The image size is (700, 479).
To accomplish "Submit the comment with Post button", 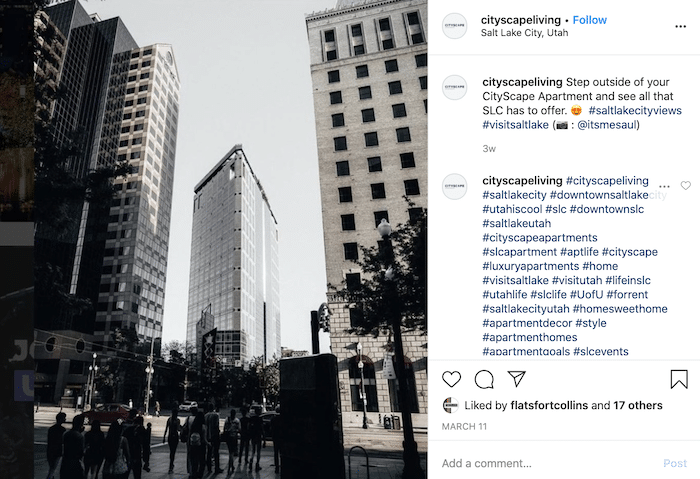I will pos(675,463).
